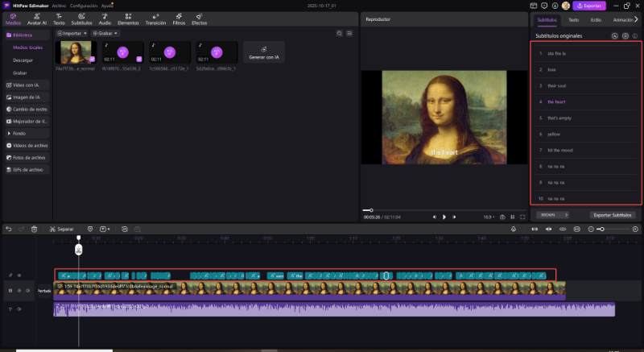Open the Configuración menu

83,5
